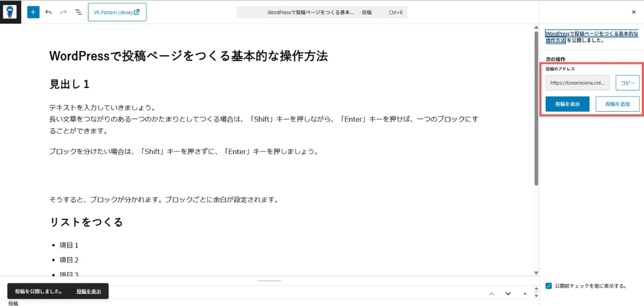Viewport: 644px width, 306px height.
Task: Click 投稿を表示 blue button in panel
Action: pos(568,104)
